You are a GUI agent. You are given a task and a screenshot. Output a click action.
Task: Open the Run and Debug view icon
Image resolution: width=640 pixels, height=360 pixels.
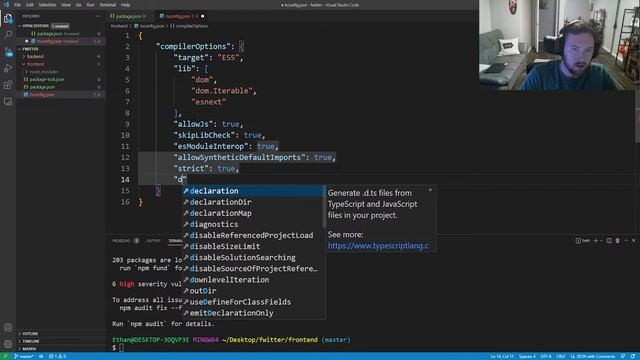pyautogui.click(x=8, y=68)
